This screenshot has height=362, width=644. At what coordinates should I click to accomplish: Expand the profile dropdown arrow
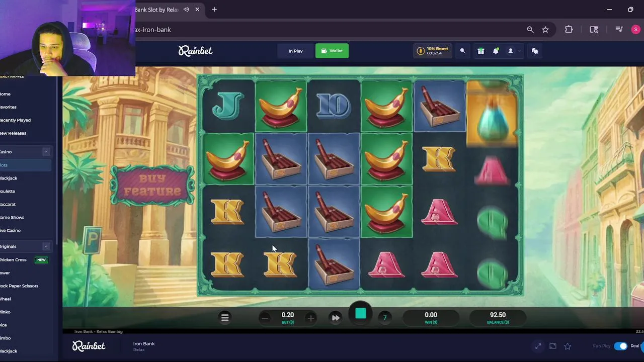click(519, 51)
